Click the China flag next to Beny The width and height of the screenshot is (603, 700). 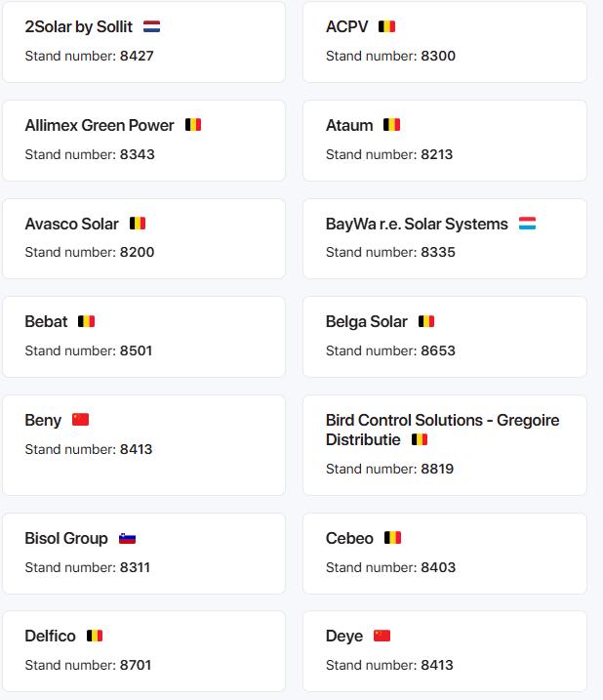click(80, 420)
